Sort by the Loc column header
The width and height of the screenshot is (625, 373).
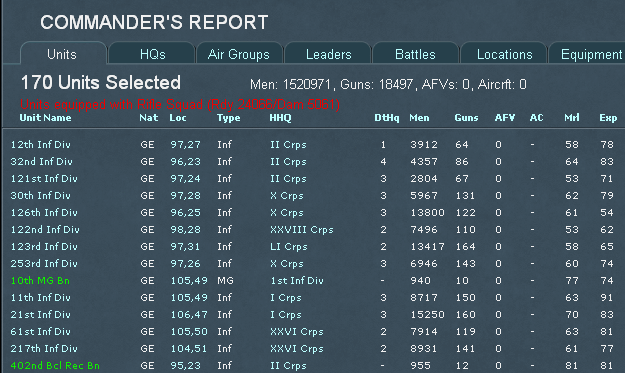178,118
